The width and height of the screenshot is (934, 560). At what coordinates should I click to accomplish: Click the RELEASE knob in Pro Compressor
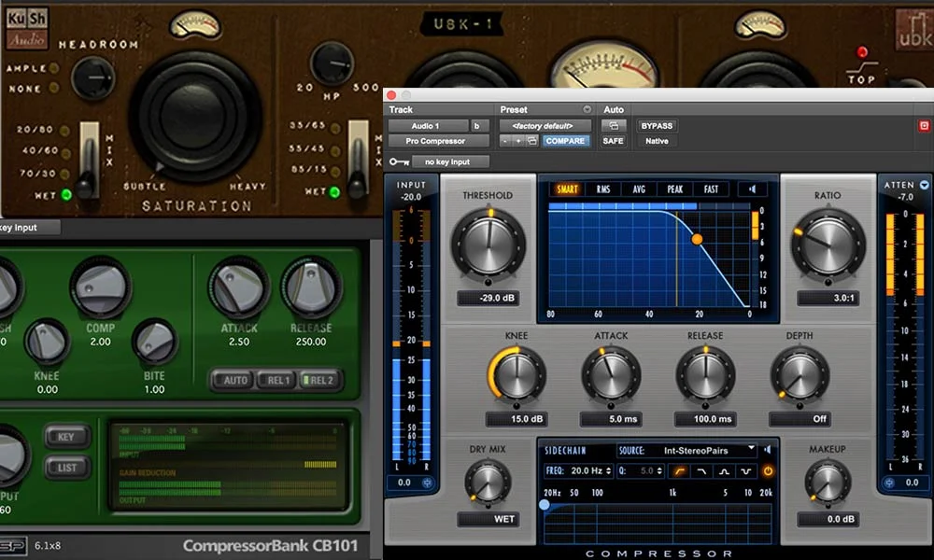[x=705, y=376]
